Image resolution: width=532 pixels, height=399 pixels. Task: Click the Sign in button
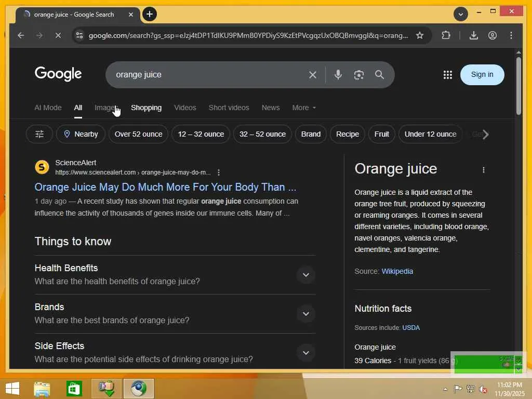point(482,75)
